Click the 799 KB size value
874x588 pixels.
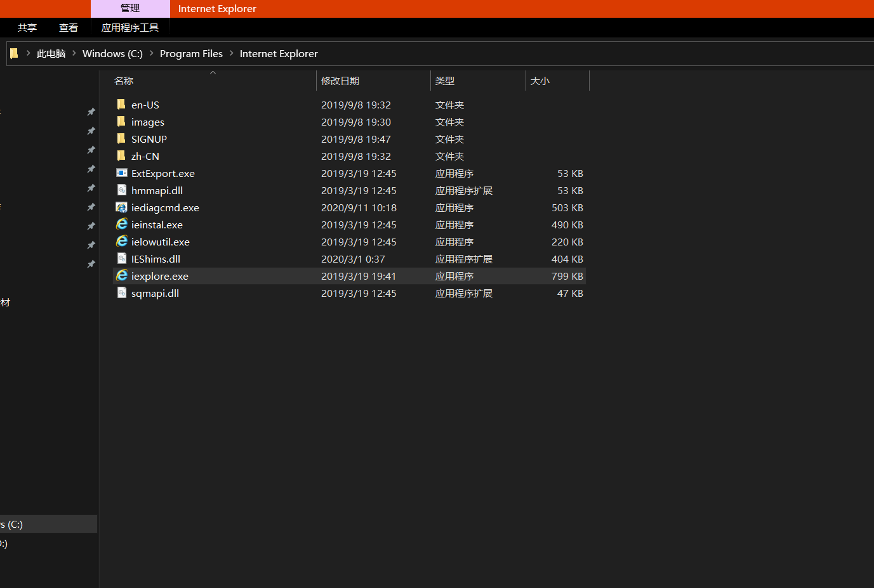[x=567, y=277]
